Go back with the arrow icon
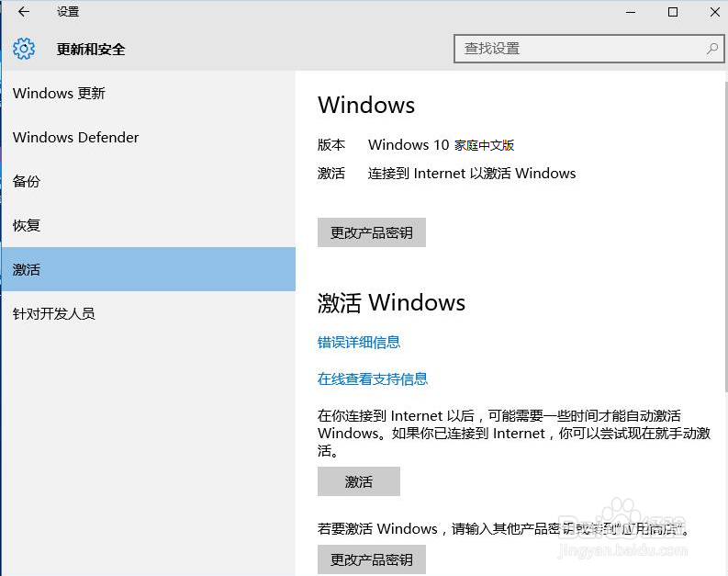 click(x=24, y=12)
